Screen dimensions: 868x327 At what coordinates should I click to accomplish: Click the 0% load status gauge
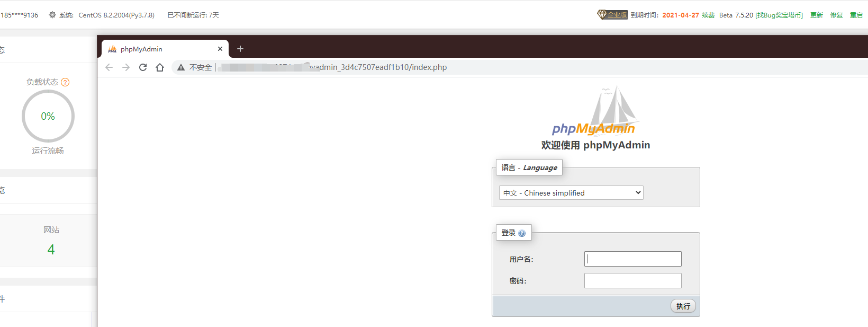click(x=48, y=116)
